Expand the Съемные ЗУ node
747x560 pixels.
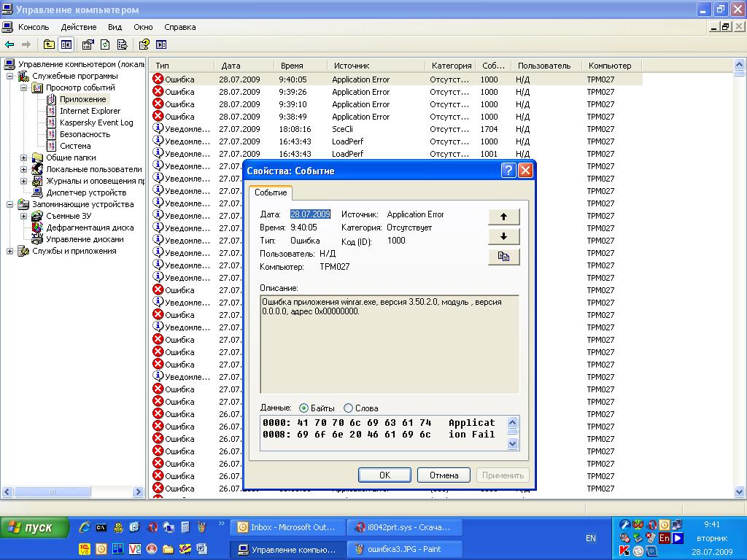(x=23, y=216)
